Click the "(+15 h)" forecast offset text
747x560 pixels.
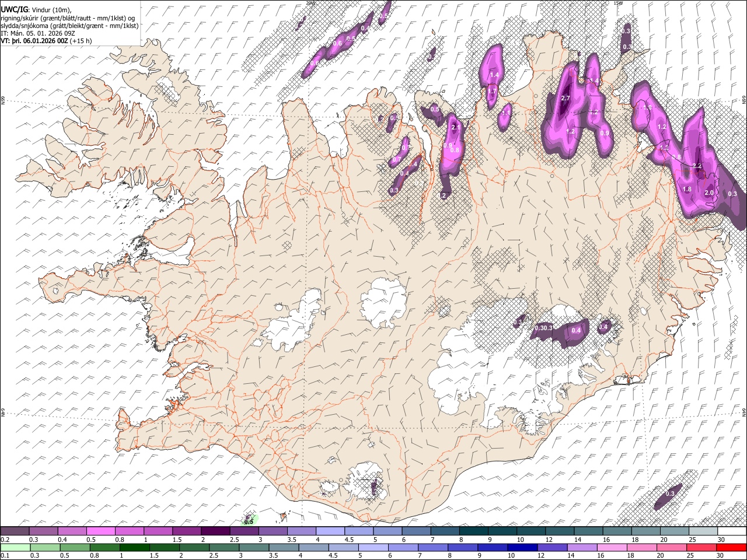click(81, 41)
